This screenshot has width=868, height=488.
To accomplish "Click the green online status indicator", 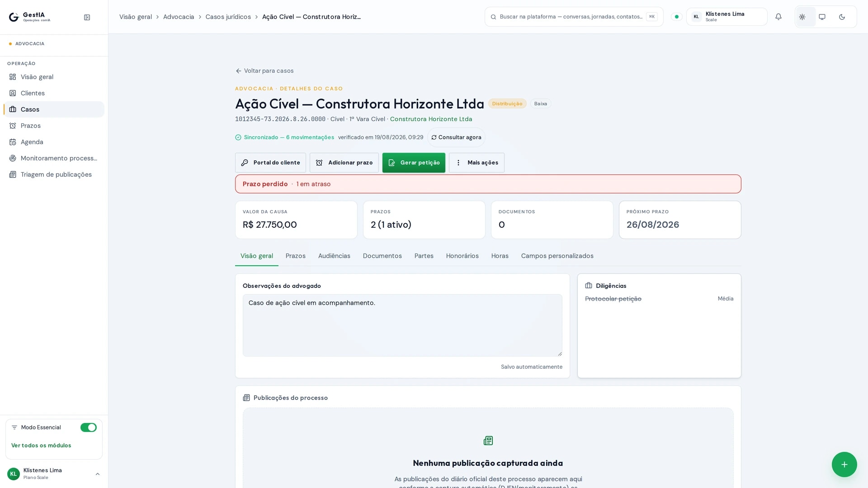I will pyautogui.click(x=676, y=17).
